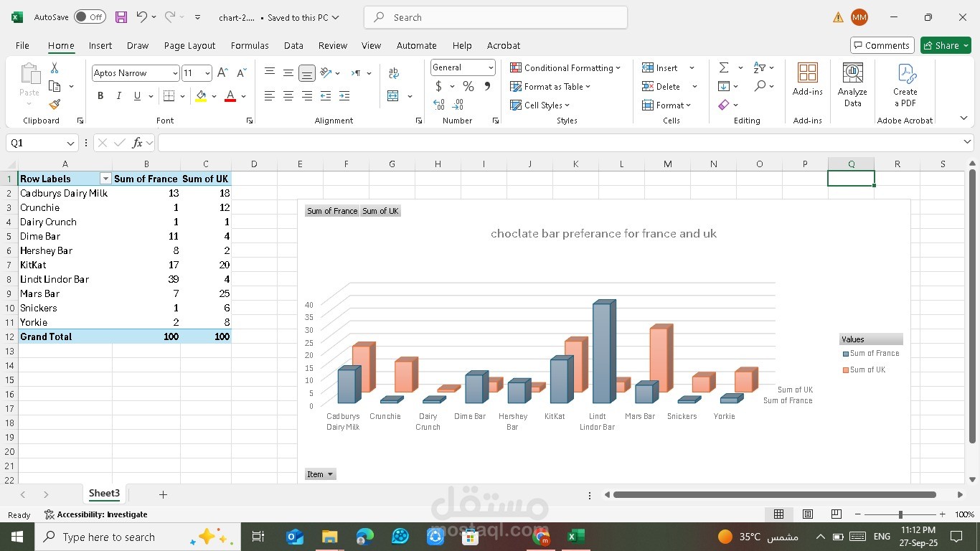Click the Add-ins icon
Viewport: 980px width, 551px height.
point(808,80)
